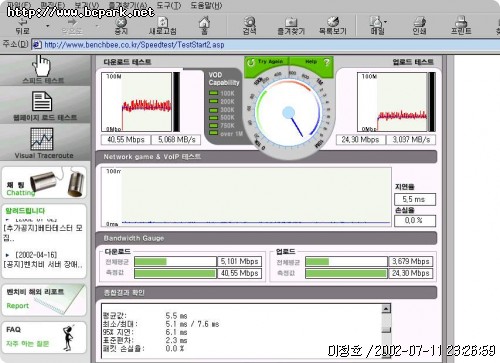This screenshot has width=500, height=363.
Task: Open History (목록보기) toolbar icon
Action: [x=333, y=22]
